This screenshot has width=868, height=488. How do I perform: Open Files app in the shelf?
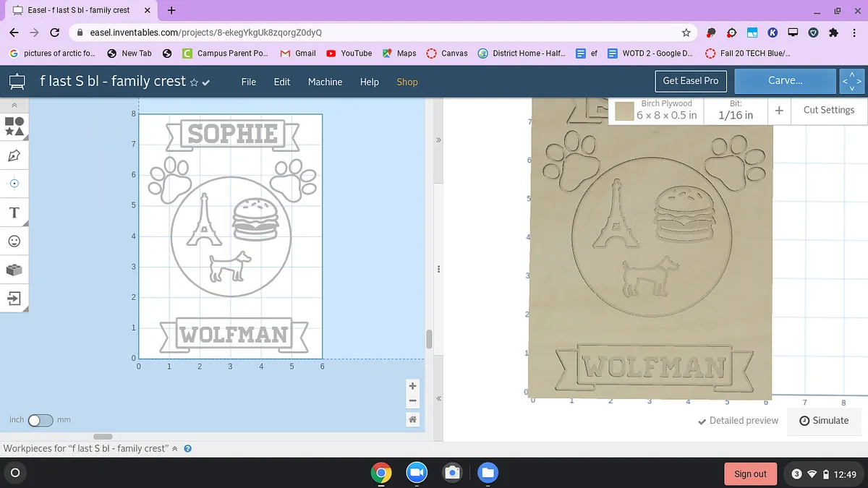pos(488,473)
